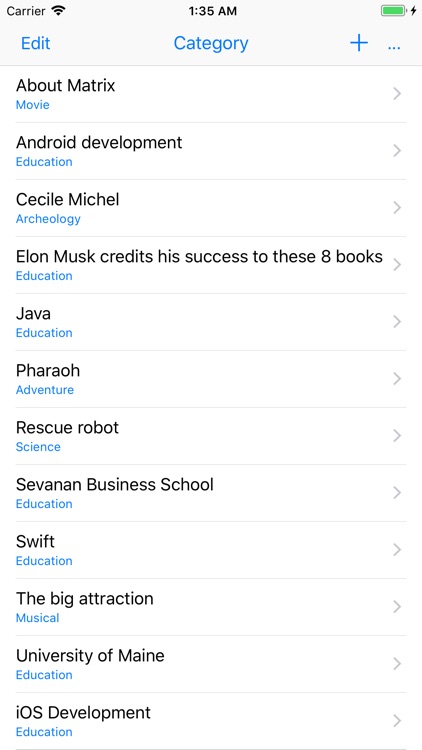The height and width of the screenshot is (750, 422).
Task: Tap the battery status icon
Action: [x=394, y=11]
